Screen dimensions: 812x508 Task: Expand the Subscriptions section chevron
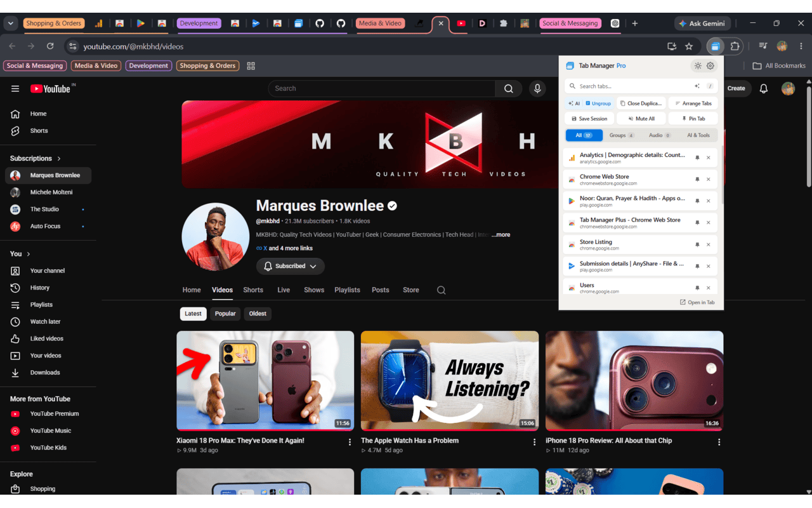(59, 158)
